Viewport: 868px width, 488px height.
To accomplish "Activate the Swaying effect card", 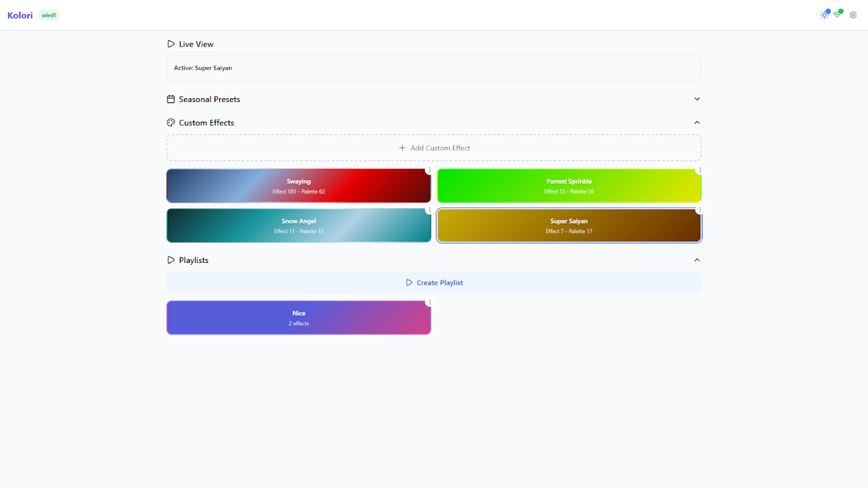I will pyautogui.click(x=298, y=186).
